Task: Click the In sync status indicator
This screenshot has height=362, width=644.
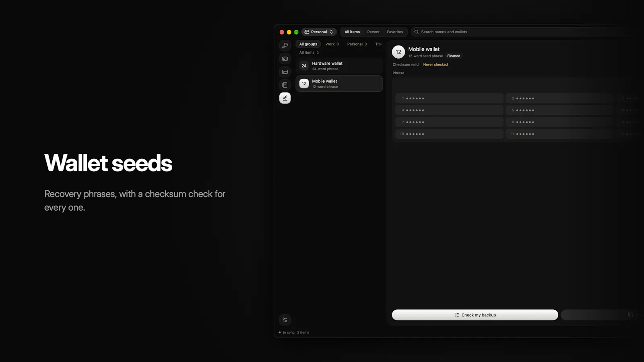Action: pos(287,333)
